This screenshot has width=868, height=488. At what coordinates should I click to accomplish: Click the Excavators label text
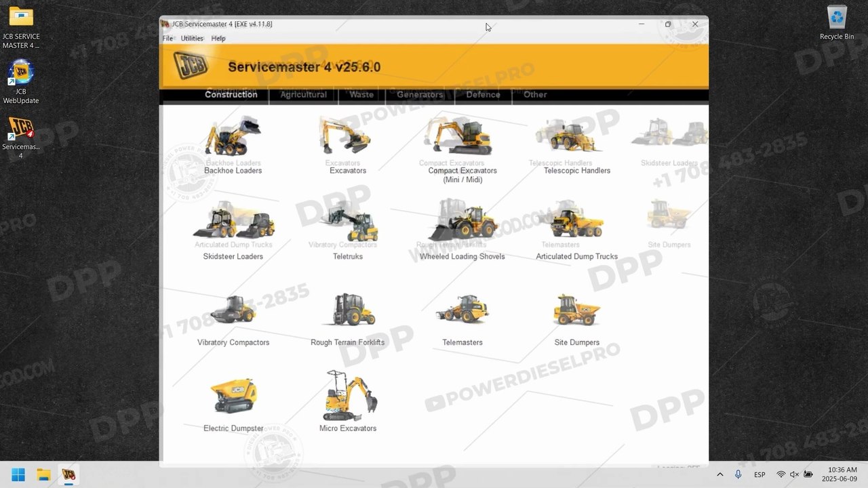pyautogui.click(x=348, y=171)
